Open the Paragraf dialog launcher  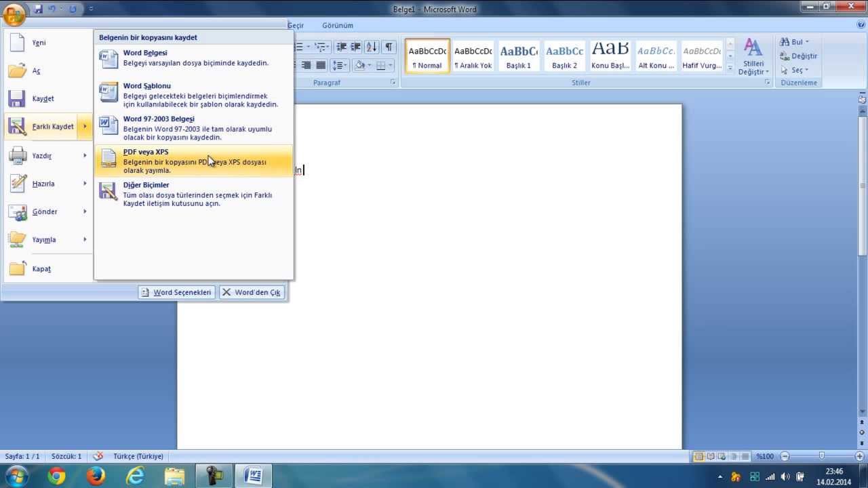click(393, 83)
